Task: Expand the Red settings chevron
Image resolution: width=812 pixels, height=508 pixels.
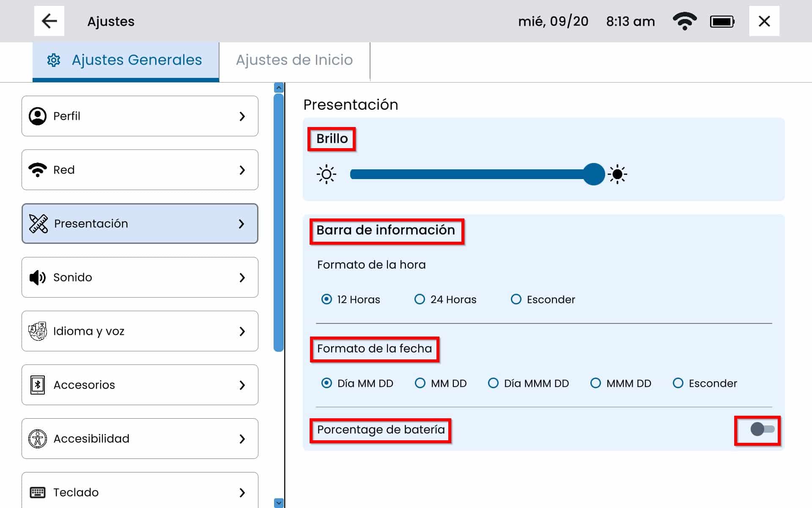Action: [x=242, y=170]
